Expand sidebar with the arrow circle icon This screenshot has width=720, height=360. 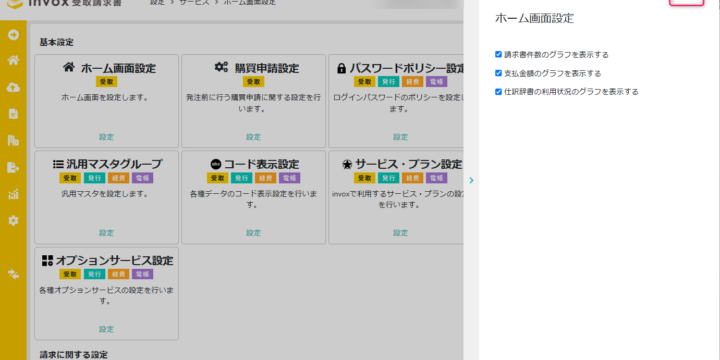13,34
